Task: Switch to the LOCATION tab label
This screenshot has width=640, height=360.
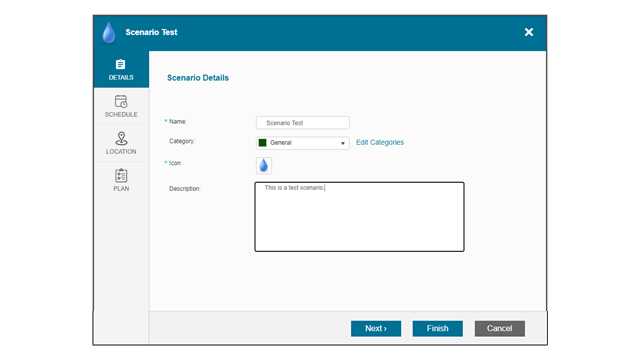Action: coord(121,151)
